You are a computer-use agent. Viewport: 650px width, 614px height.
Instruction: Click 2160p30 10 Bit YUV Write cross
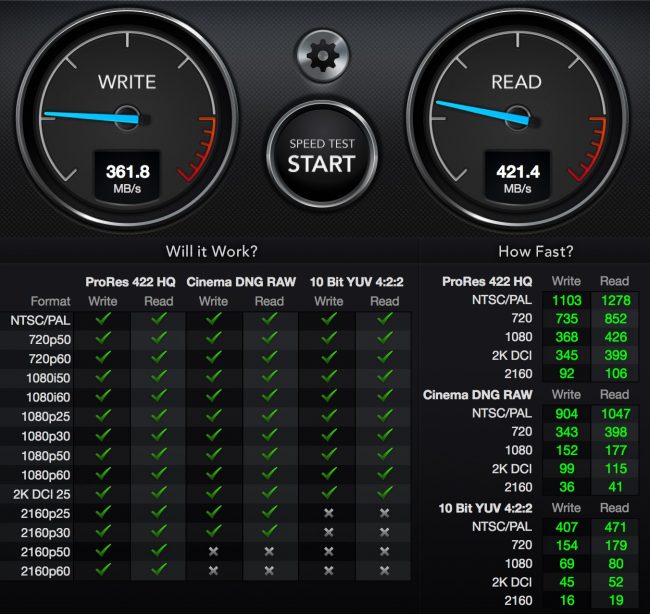tap(329, 532)
